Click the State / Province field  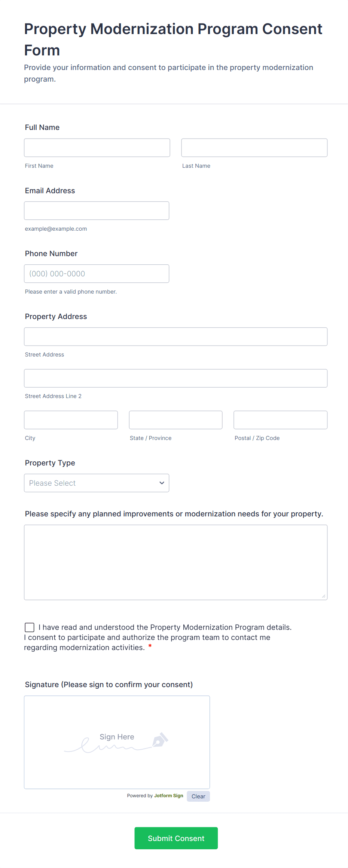click(x=175, y=420)
